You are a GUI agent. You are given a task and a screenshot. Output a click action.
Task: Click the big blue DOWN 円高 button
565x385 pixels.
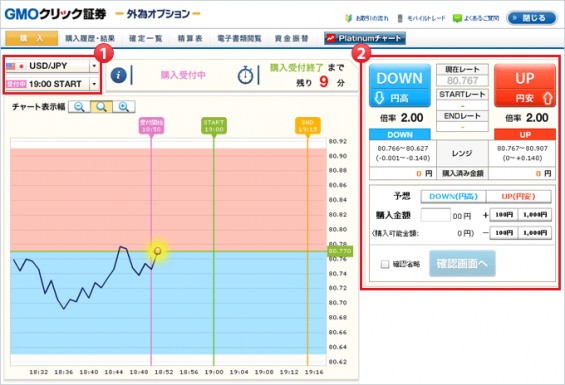[x=400, y=86]
